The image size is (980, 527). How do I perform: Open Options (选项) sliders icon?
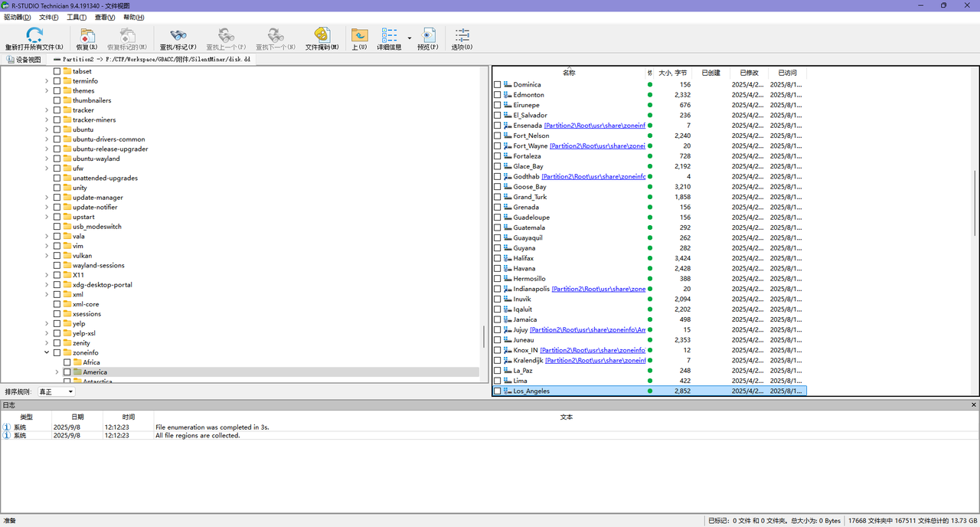[462, 35]
